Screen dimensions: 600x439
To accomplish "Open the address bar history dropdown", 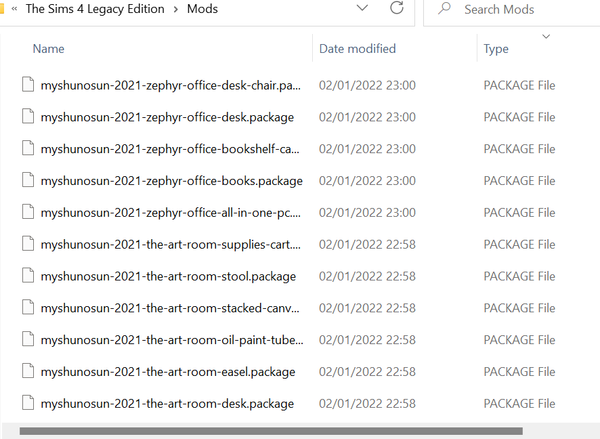I will click(362, 8).
